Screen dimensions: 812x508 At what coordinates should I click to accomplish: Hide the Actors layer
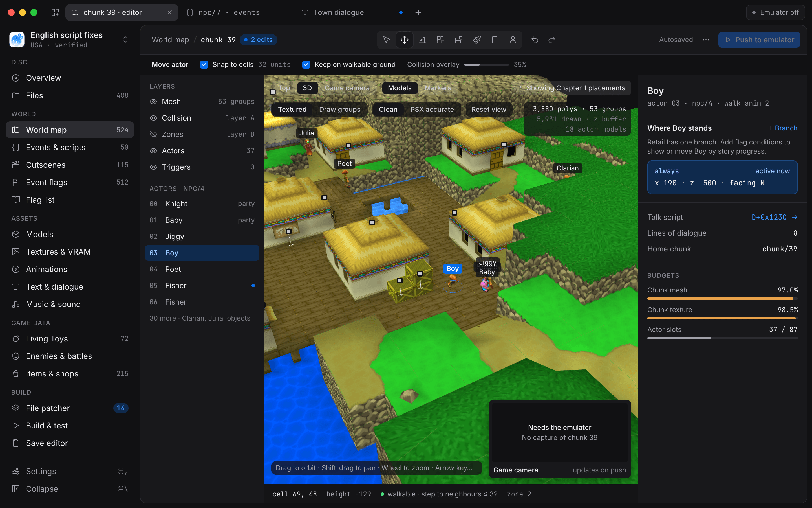[153, 150]
